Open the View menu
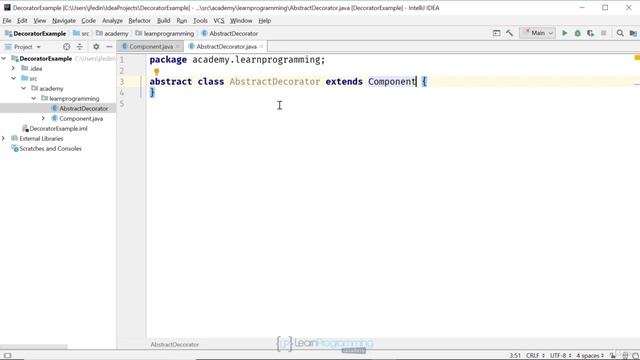This screenshot has height=360, width=640. [x=40, y=20]
